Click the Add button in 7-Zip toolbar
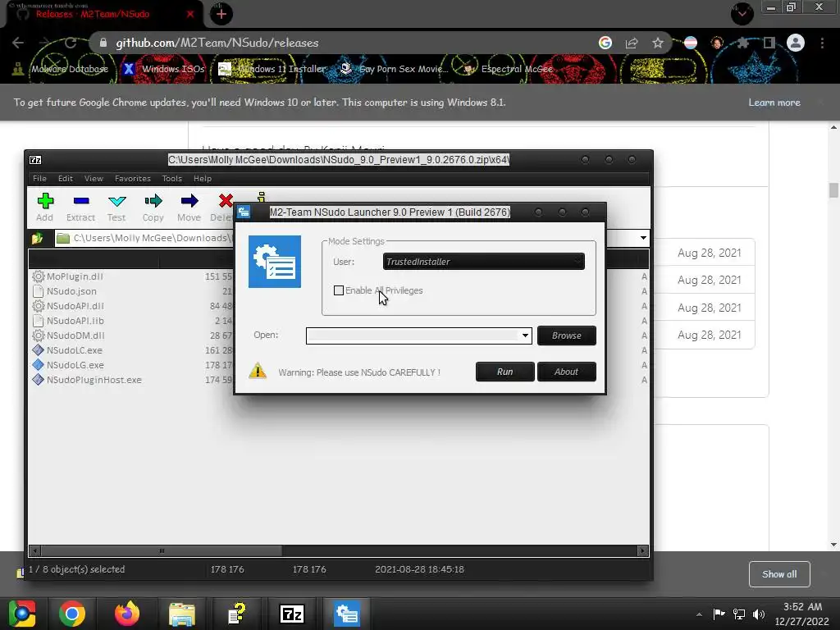The height and width of the screenshot is (630, 840). click(x=45, y=208)
